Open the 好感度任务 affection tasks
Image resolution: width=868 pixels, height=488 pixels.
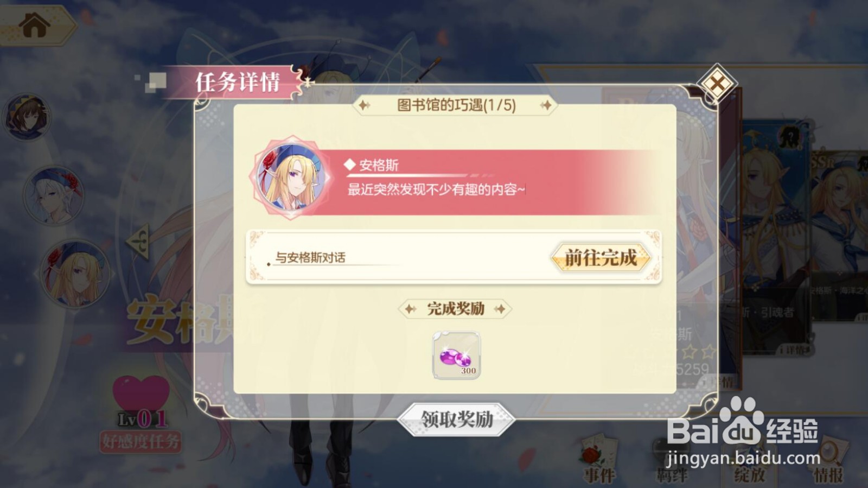coord(140,441)
